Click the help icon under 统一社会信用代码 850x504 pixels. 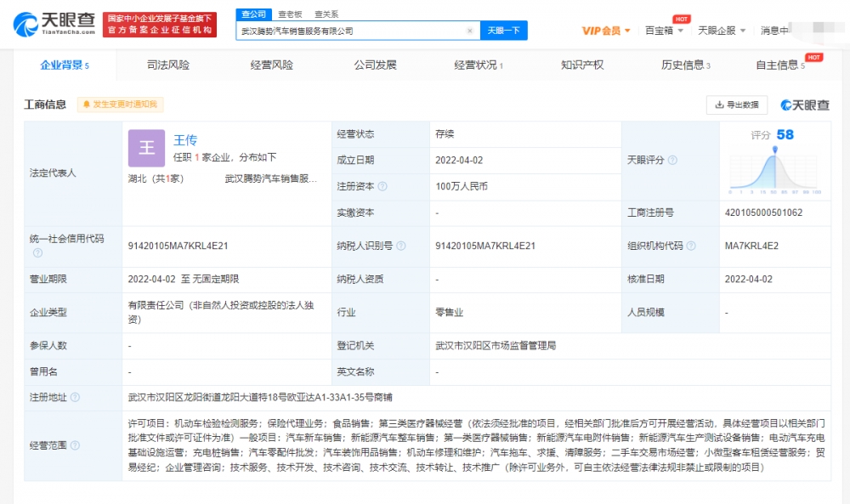(37, 252)
